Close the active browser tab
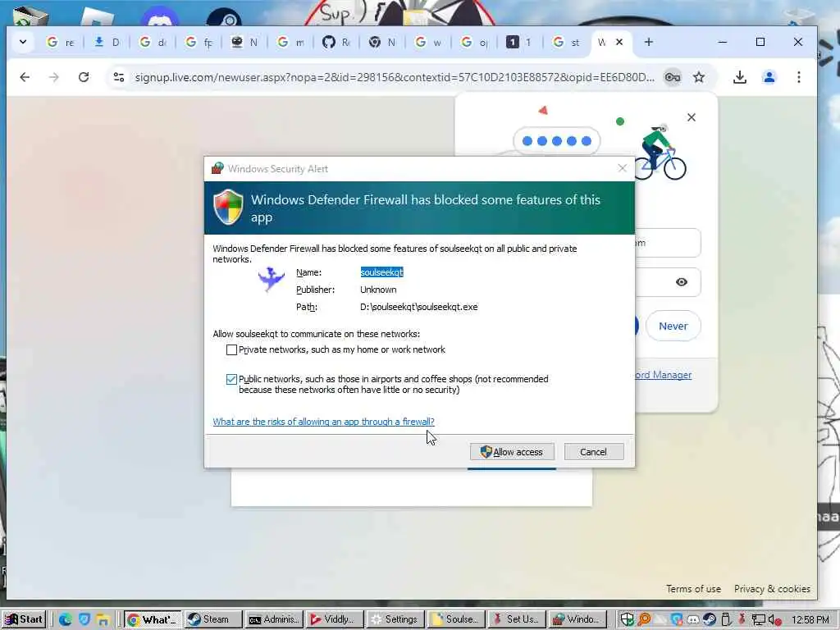 point(619,42)
